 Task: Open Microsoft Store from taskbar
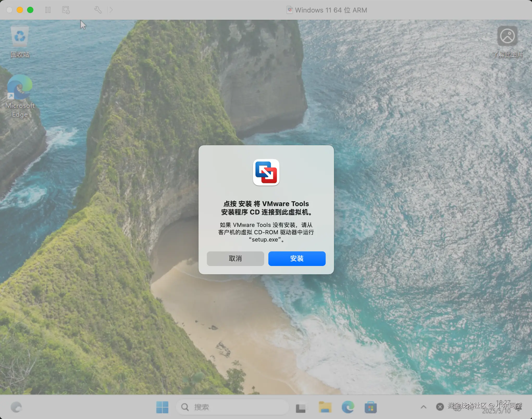pyautogui.click(x=370, y=407)
